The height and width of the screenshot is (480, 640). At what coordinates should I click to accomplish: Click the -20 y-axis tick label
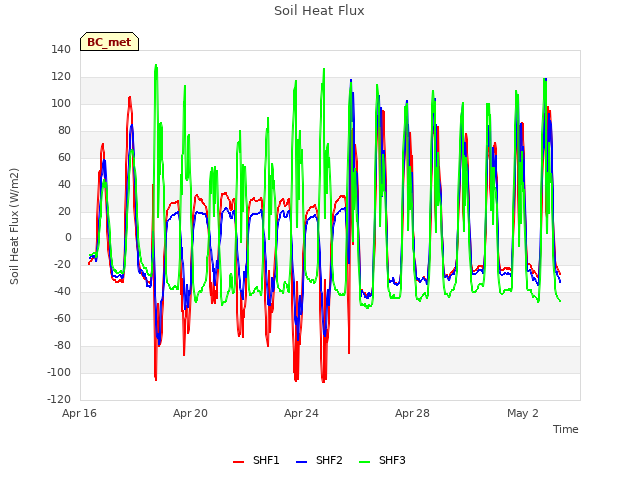[x=62, y=265]
